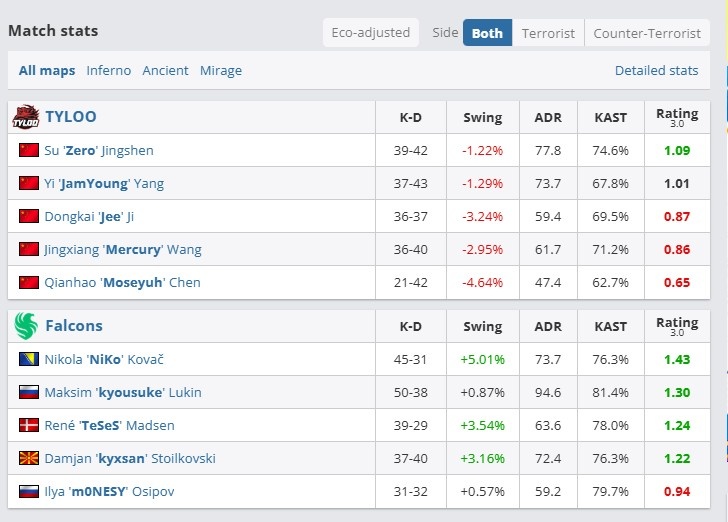Select the All maps tab
This screenshot has height=522, width=728.
[x=47, y=71]
